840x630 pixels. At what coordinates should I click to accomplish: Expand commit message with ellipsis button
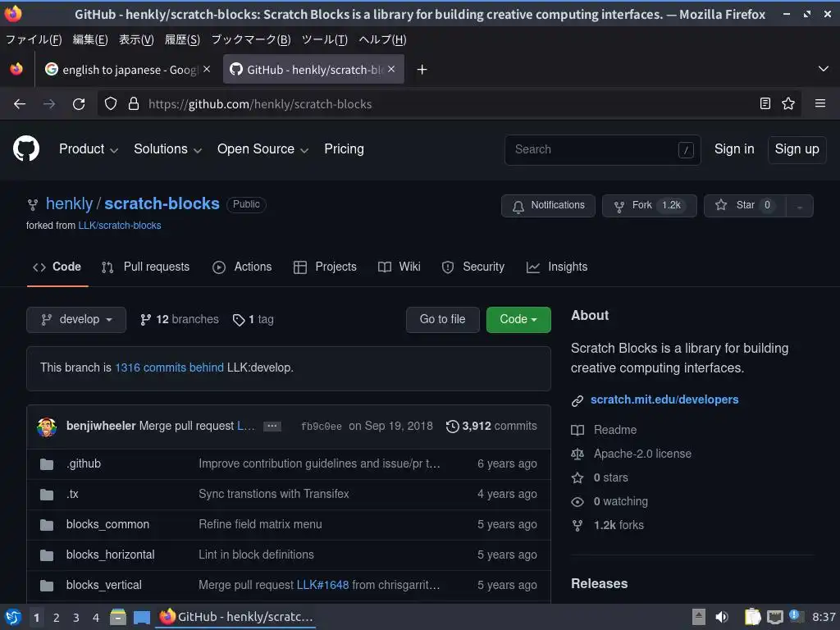(x=272, y=427)
